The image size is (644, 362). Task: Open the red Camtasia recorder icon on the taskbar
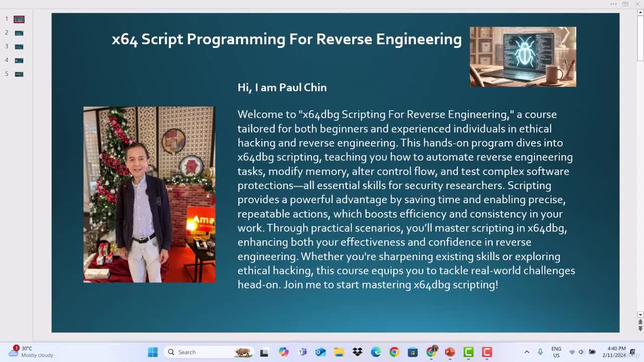click(487, 352)
